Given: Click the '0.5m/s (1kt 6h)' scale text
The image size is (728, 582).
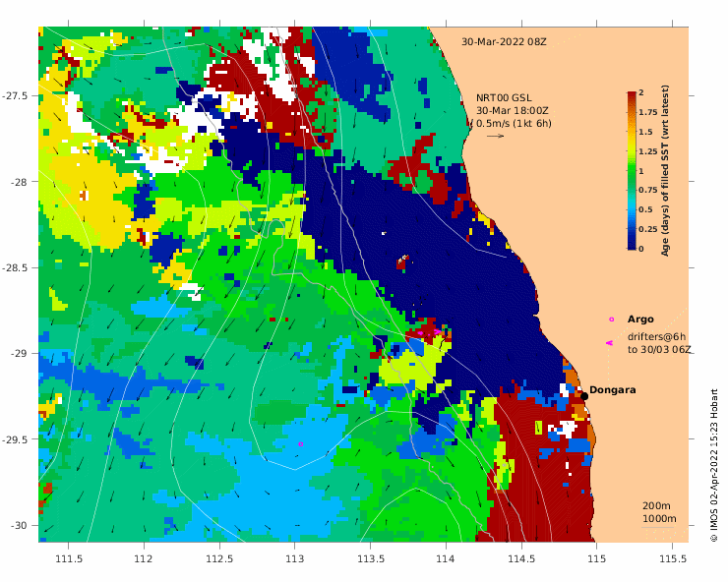Looking at the screenshot, I should coord(514,124).
